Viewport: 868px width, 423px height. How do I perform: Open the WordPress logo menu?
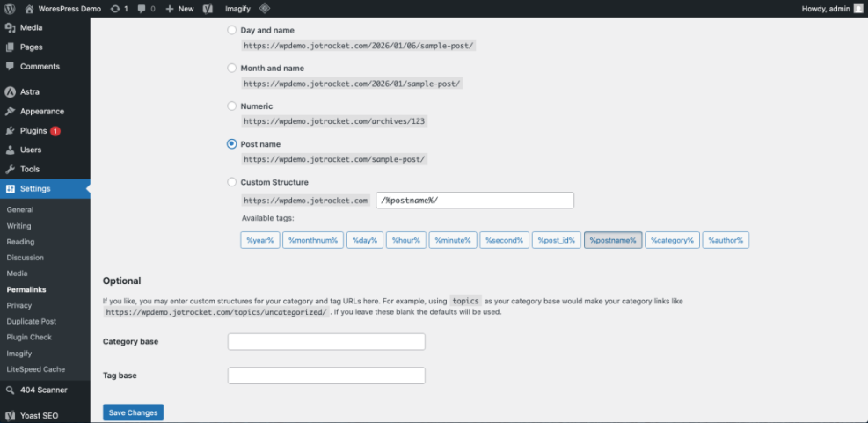point(10,9)
